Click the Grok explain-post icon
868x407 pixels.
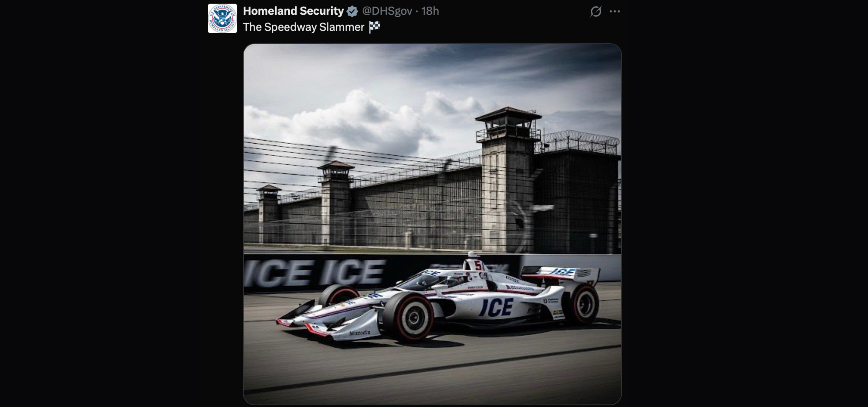(596, 11)
